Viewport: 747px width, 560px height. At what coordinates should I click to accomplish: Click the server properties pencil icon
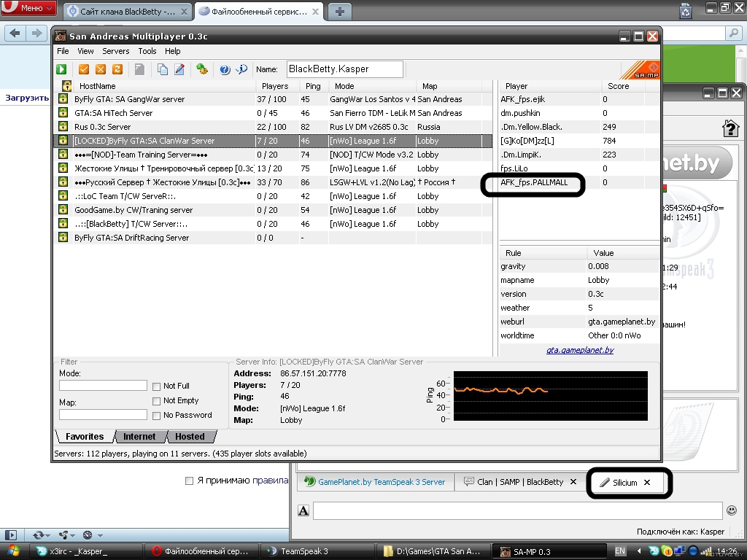(179, 69)
